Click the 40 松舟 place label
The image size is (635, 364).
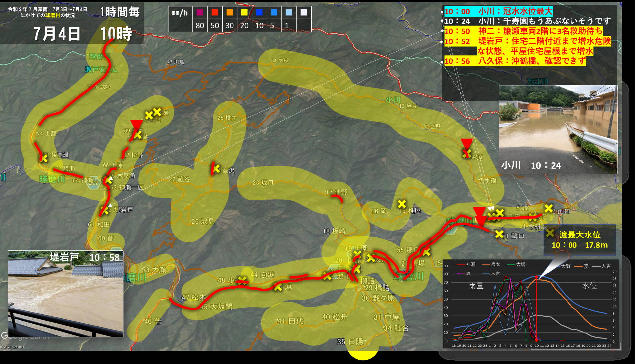(x=335, y=317)
